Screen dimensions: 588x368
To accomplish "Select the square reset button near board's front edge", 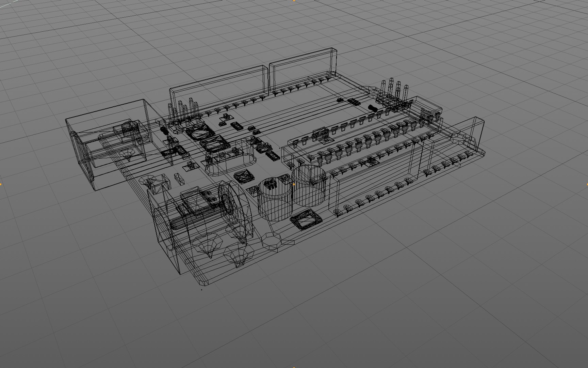I will [306, 220].
